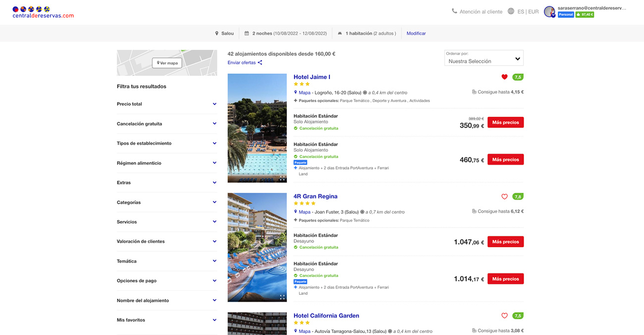Click Ver mapa button on map preview
Viewport: 644px width, 335px height.
click(x=167, y=63)
